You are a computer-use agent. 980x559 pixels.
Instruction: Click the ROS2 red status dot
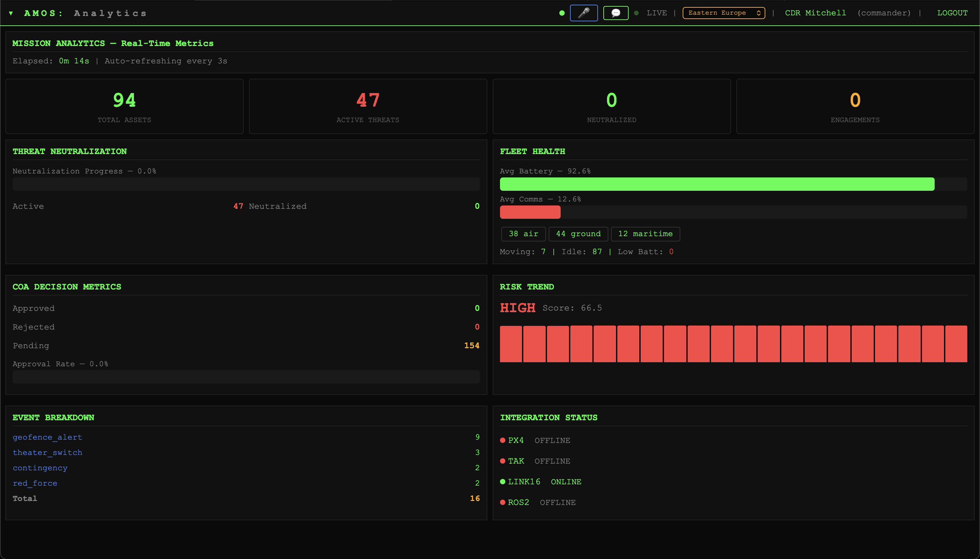coord(503,503)
